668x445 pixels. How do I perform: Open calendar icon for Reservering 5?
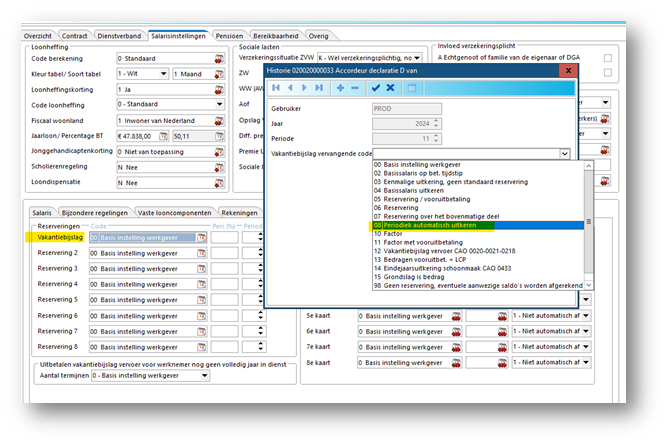click(202, 300)
